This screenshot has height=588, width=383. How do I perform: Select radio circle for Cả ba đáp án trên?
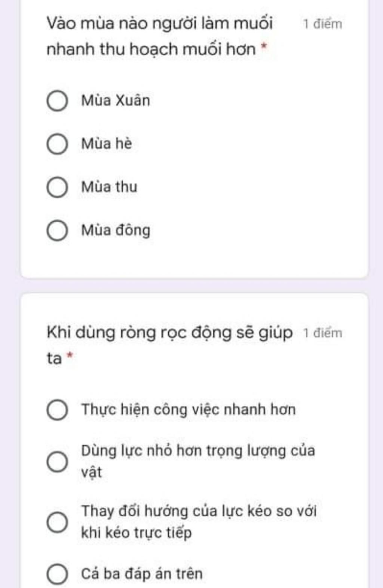tap(57, 574)
